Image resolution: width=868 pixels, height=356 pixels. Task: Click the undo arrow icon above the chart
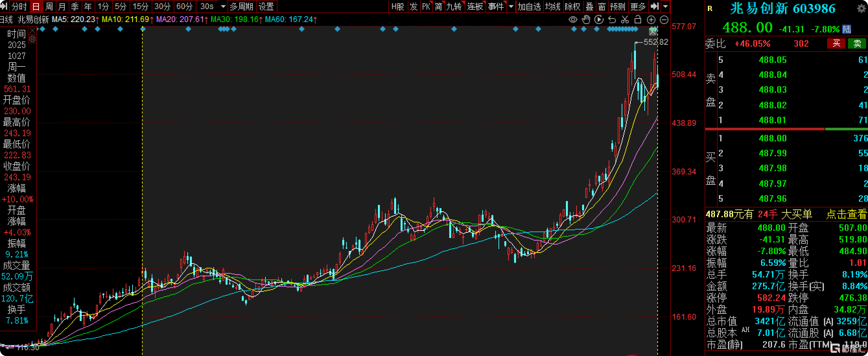[x=612, y=19]
